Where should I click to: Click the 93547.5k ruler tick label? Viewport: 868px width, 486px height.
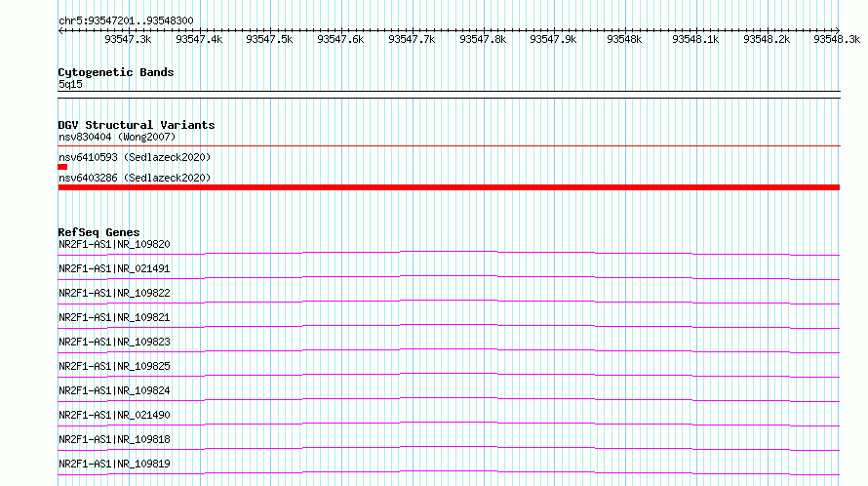[x=269, y=39]
